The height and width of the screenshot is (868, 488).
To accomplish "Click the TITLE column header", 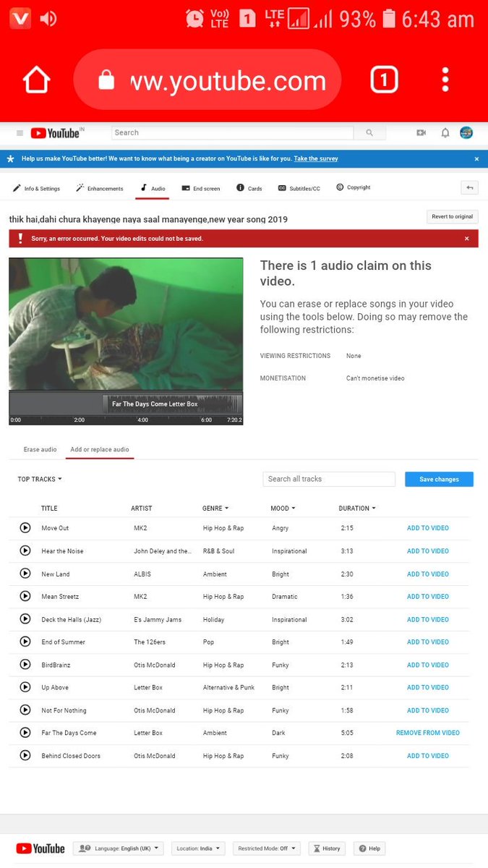I will click(x=49, y=509).
